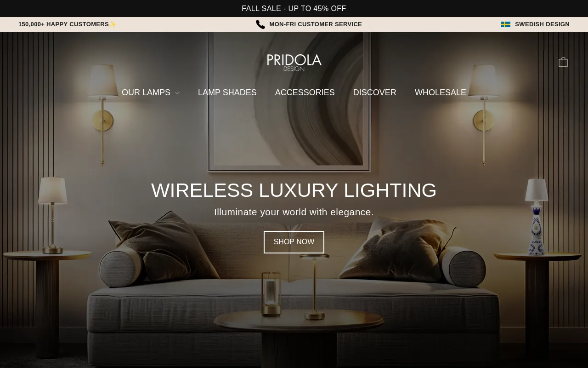Go to Lamp Shades in navigation
This screenshot has width=588, height=368.
[227, 92]
